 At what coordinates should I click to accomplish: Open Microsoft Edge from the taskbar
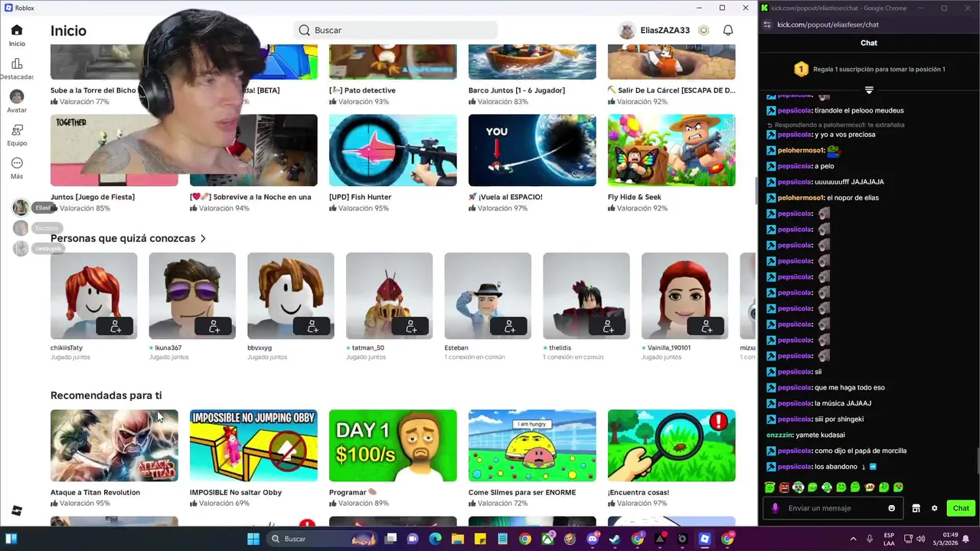[435, 539]
